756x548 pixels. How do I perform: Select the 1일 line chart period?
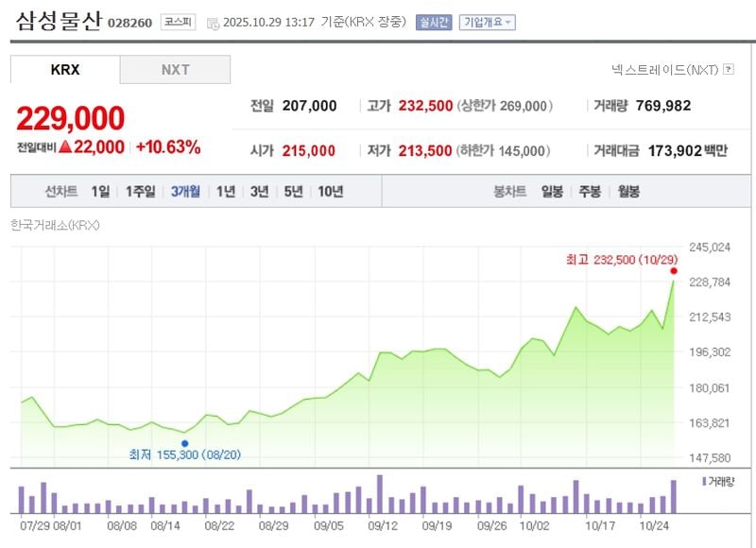100,191
